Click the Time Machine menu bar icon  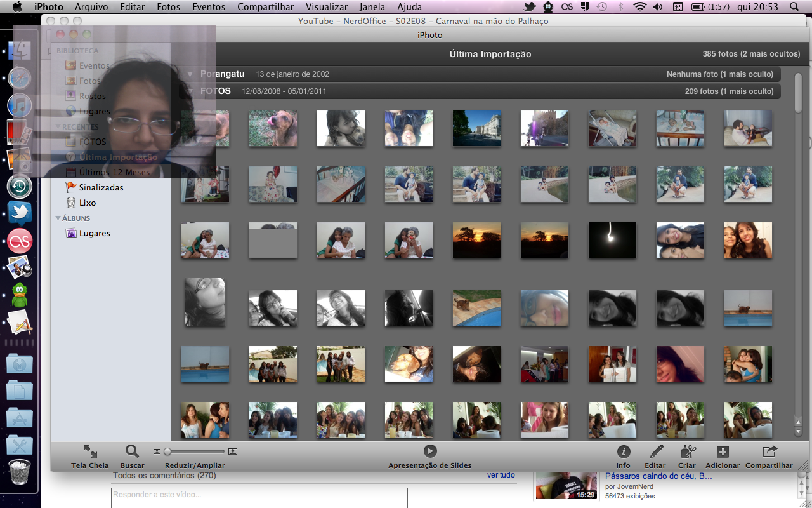tap(601, 7)
